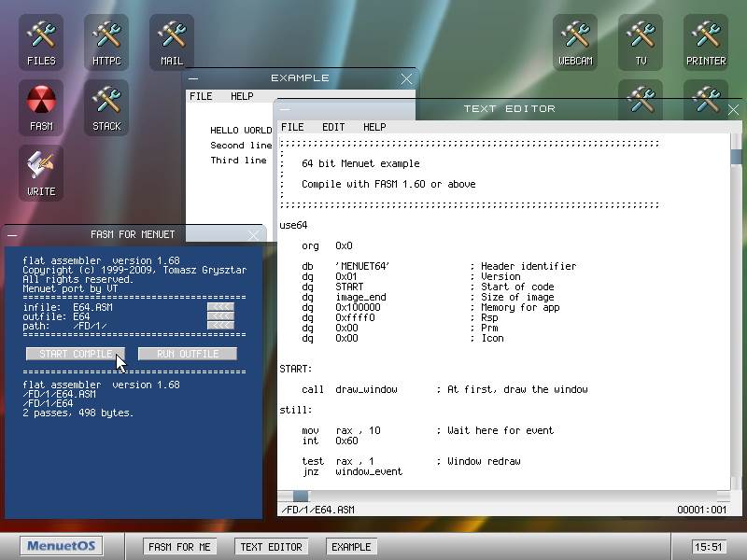Open the HELP menu in Text Editor
The width and height of the screenshot is (747, 560).
tap(374, 127)
